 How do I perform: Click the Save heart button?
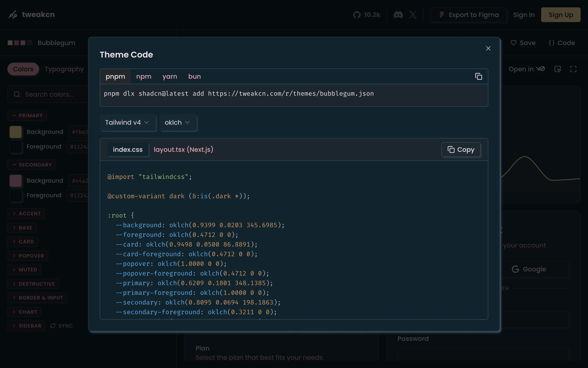click(523, 43)
